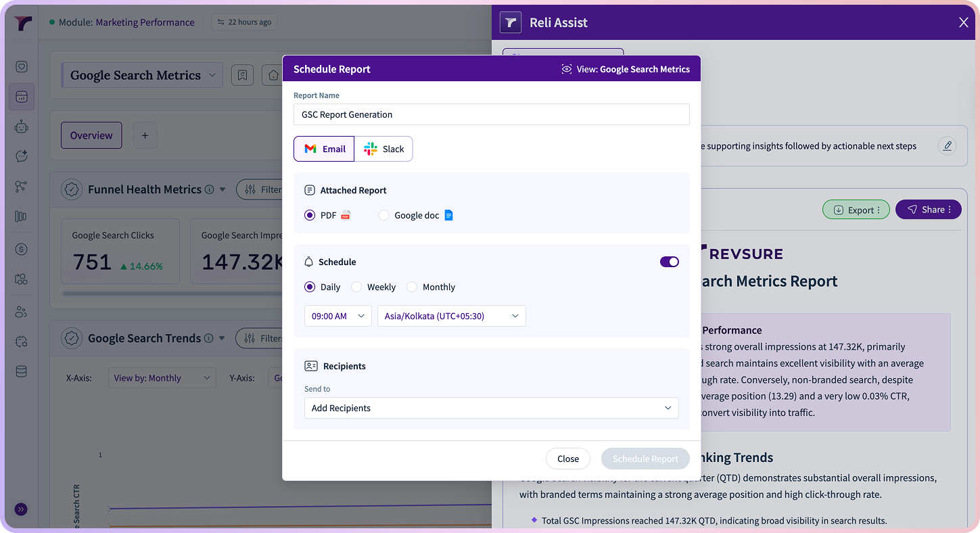This screenshot has height=533, width=980.
Task: Switch to the Email delivery tab
Action: (x=324, y=149)
